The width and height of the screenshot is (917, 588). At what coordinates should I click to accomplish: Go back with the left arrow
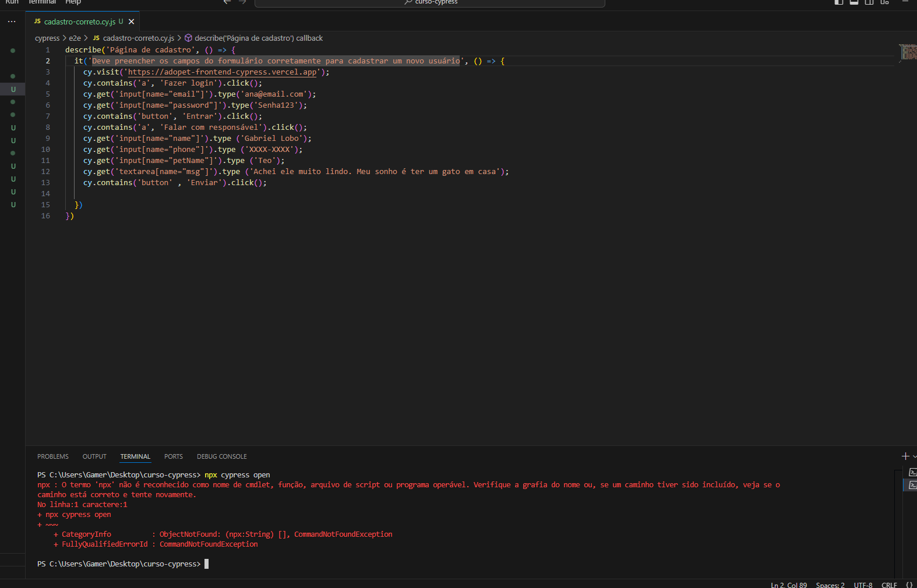(x=227, y=2)
